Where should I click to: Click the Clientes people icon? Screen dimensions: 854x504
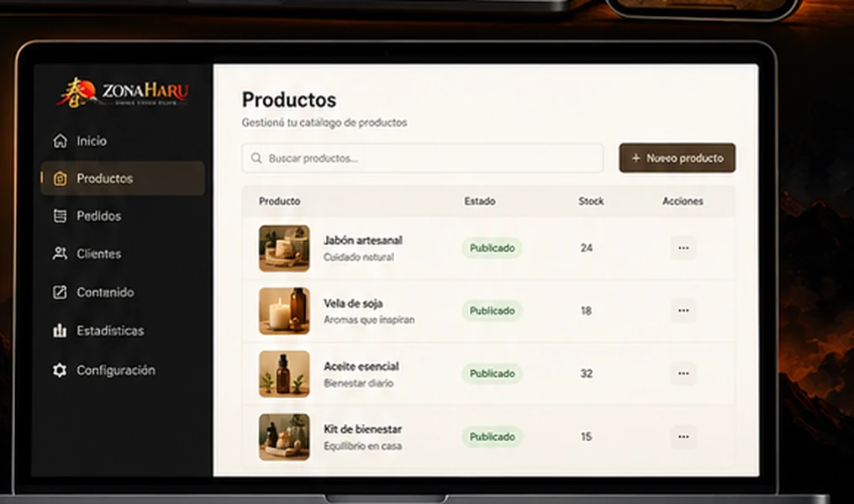click(60, 254)
